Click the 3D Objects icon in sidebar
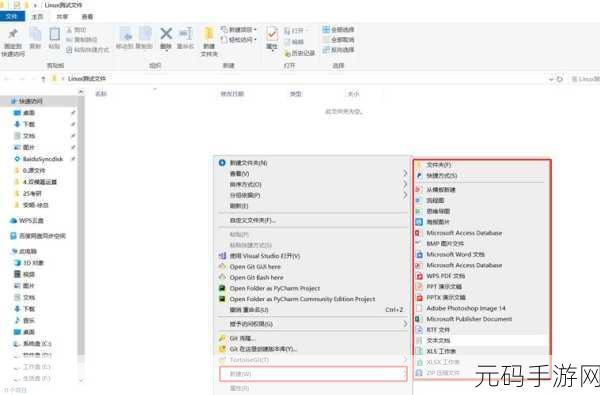600x395 pixels. [x=17, y=263]
